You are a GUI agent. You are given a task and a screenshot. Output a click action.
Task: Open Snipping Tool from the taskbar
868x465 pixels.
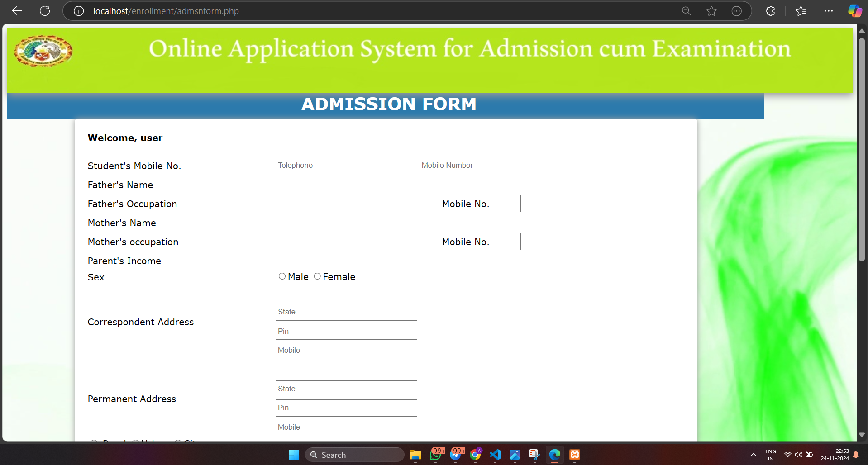tap(534, 455)
